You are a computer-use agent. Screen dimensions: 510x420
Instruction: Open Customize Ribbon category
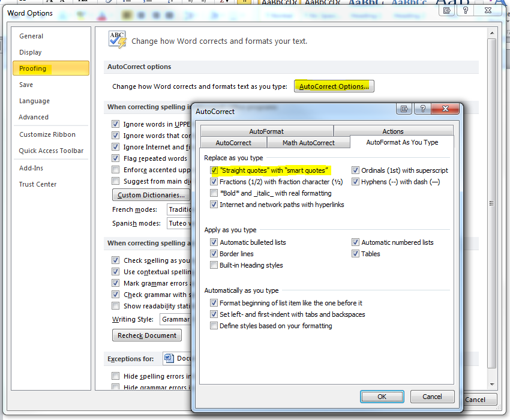pos(51,134)
